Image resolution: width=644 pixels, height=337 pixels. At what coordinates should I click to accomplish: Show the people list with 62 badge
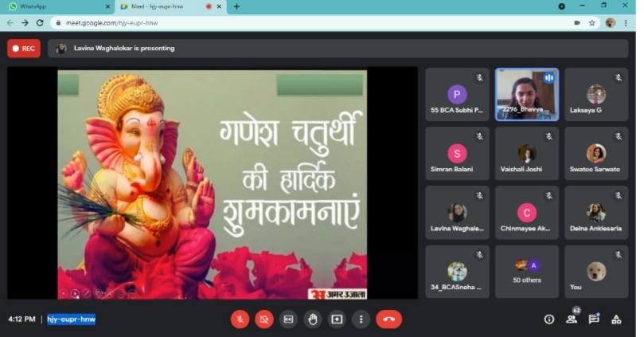(x=572, y=318)
